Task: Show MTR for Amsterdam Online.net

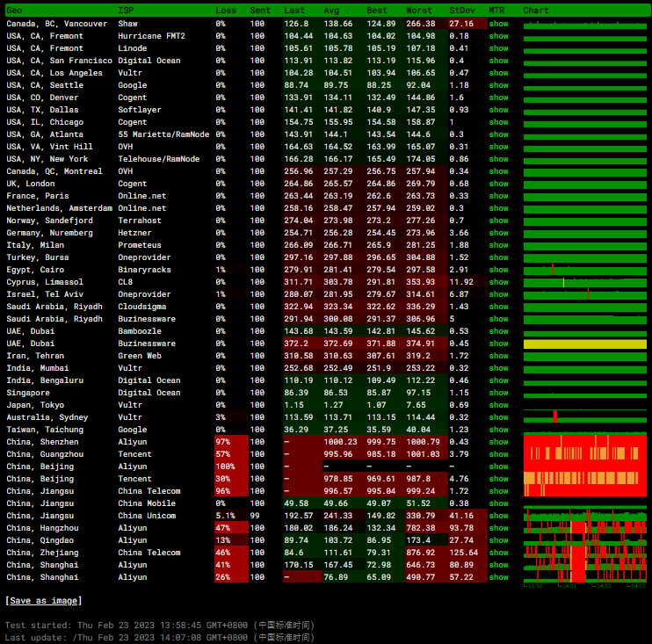Action: pyautogui.click(x=498, y=208)
